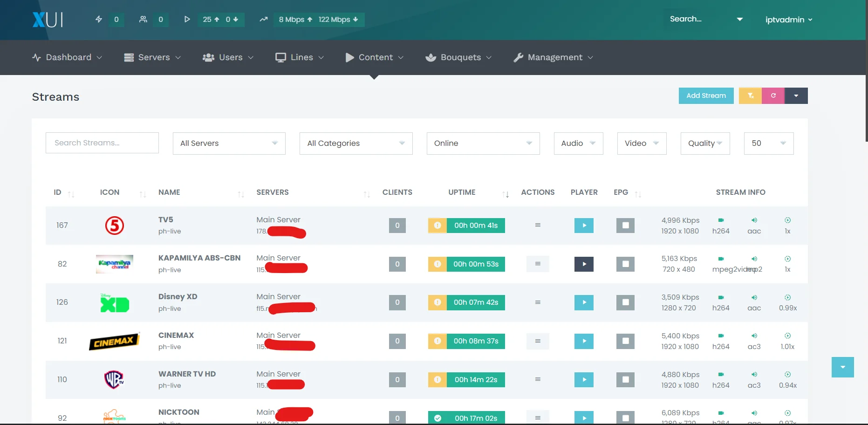
Task: Open the iptvadmin account menu
Action: click(789, 20)
